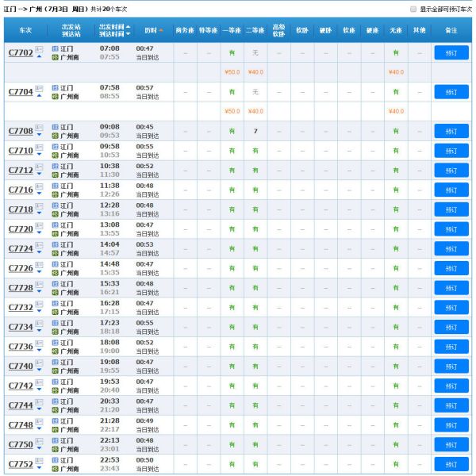Tick the 显示全部可预订车次 checkbox
The height and width of the screenshot is (476, 476).
click(413, 9)
